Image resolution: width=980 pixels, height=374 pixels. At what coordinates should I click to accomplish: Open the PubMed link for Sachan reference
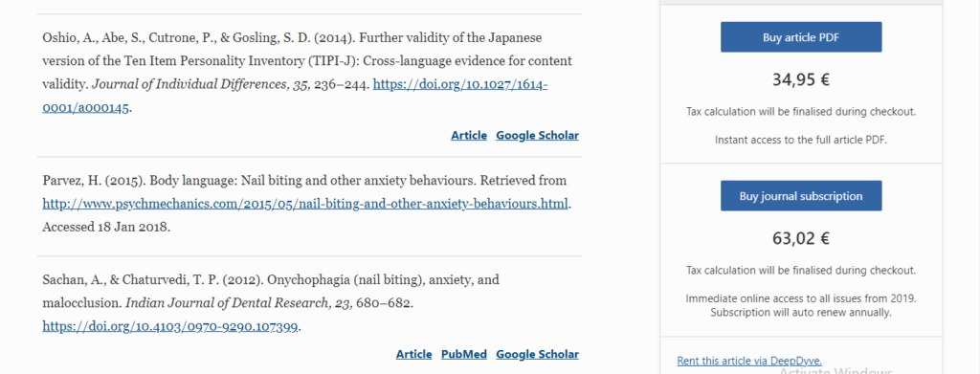tap(464, 354)
